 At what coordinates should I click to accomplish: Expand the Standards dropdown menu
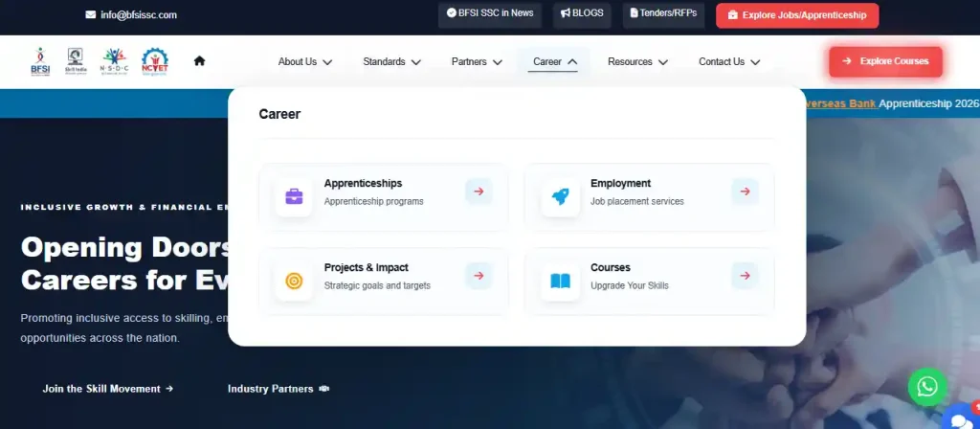click(391, 62)
